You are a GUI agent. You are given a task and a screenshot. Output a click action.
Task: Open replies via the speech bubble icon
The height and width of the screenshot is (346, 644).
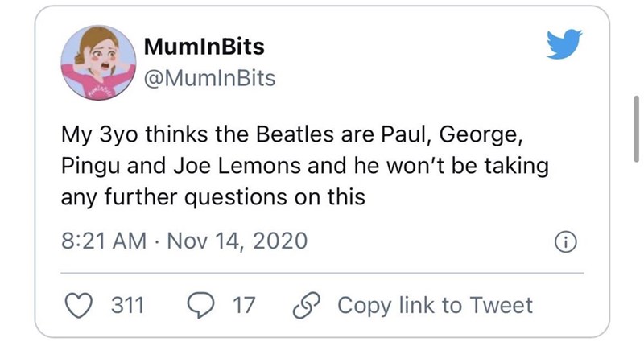200,305
